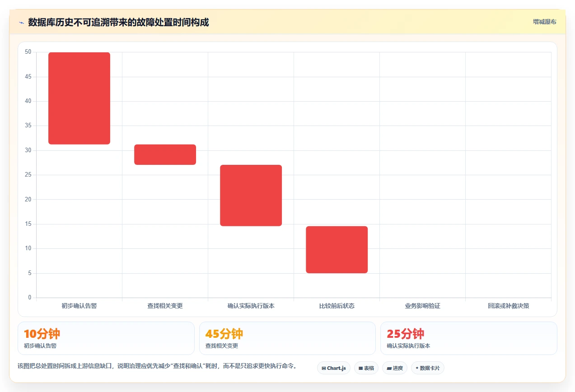Click the description text beginning 该图把总处置时间

coord(158,366)
